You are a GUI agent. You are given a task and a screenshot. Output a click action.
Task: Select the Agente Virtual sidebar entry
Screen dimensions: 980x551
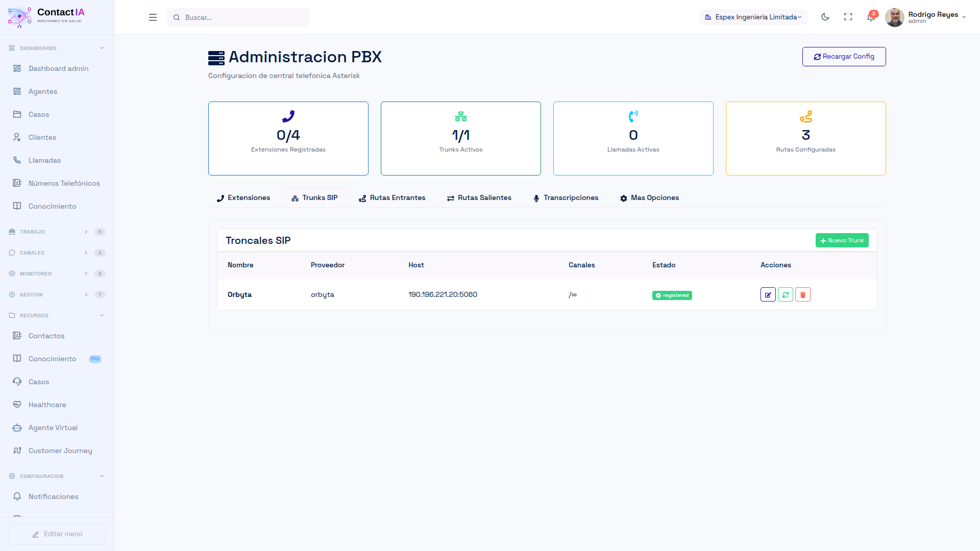(53, 428)
